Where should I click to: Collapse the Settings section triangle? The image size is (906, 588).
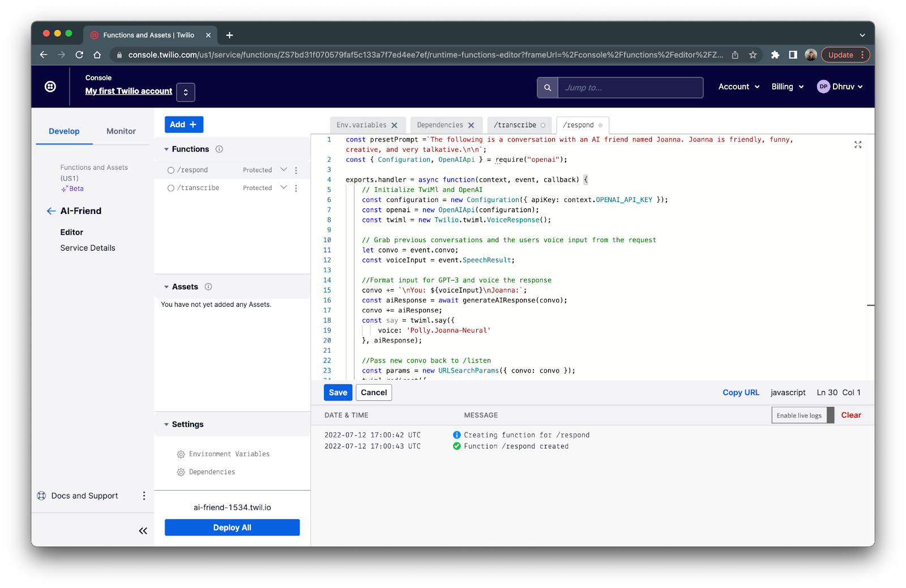(x=166, y=424)
